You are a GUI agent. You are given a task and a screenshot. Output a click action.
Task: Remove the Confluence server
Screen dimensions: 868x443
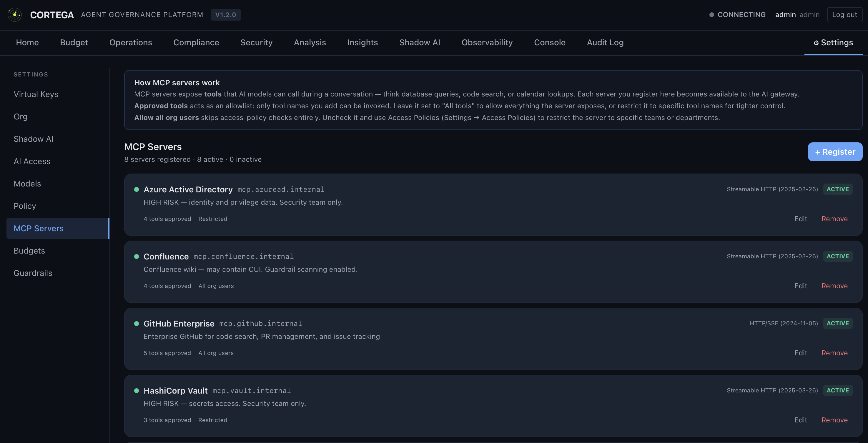(x=834, y=286)
